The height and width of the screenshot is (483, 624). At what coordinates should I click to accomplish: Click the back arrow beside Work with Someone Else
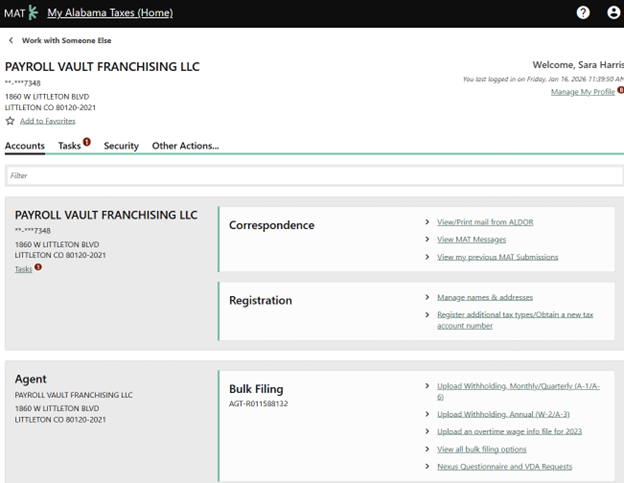point(11,40)
